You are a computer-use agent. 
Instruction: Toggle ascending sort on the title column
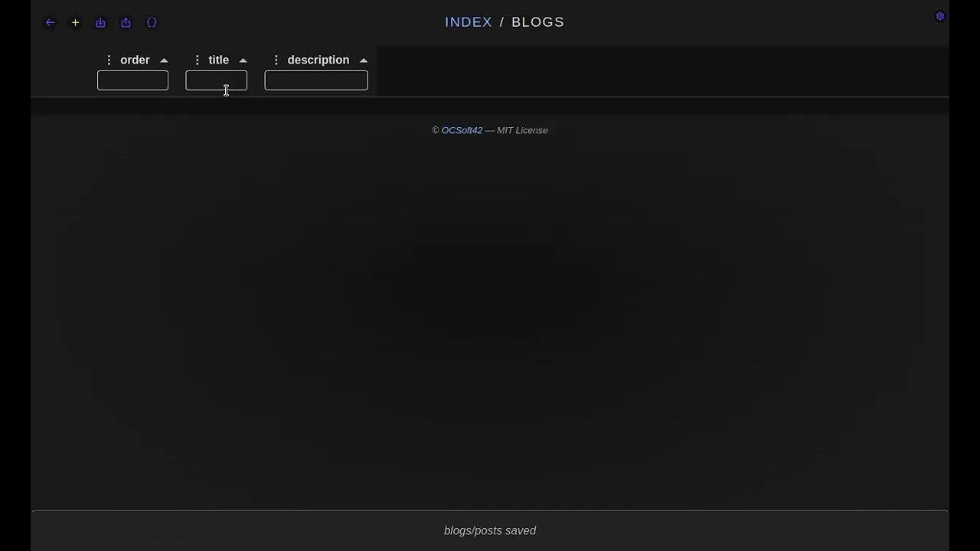coord(243,60)
